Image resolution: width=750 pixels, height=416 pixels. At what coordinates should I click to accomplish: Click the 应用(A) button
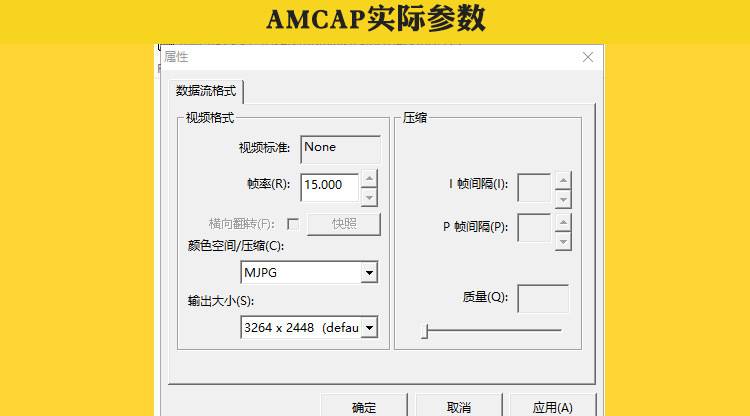pos(552,406)
